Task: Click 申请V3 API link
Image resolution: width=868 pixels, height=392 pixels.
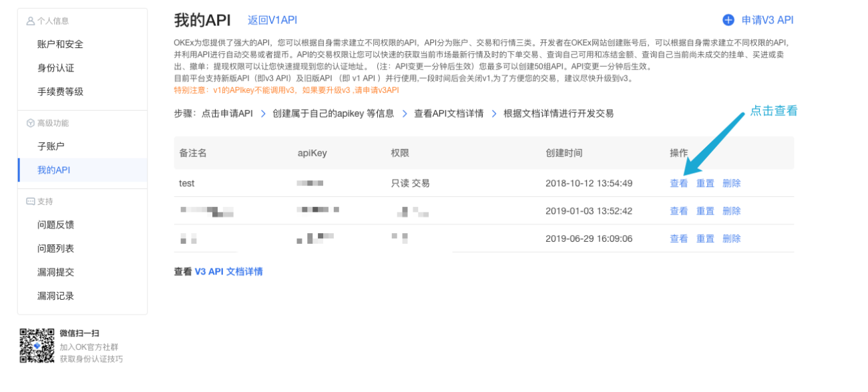Action: pos(767,20)
